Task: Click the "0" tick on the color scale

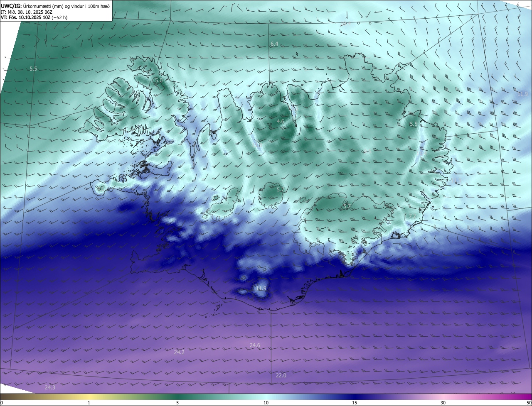Action: pos(2,403)
